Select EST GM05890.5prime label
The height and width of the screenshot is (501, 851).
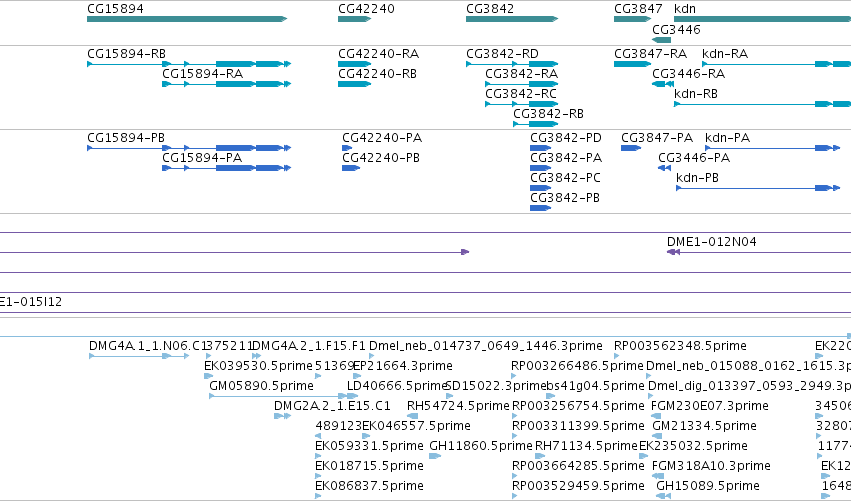tap(262, 386)
